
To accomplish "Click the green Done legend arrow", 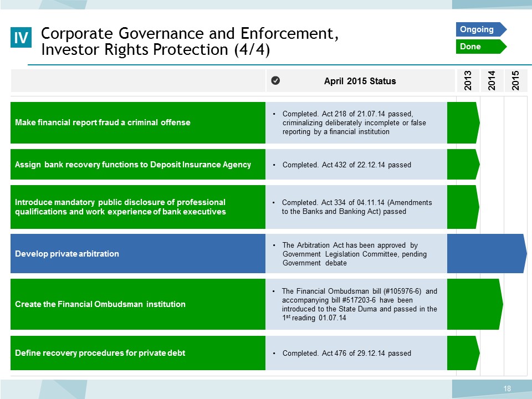I will point(481,47).
